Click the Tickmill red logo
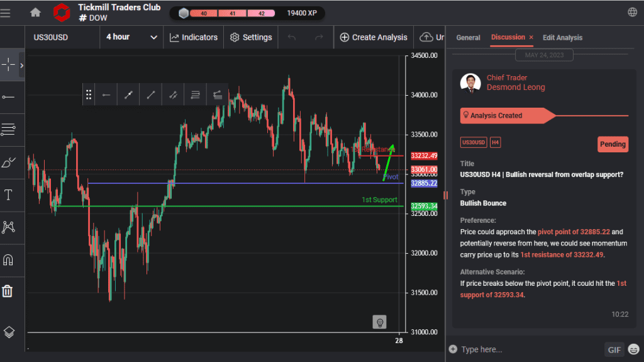Image resolution: width=644 pixels, height=362 pixels. coord(62,13)
